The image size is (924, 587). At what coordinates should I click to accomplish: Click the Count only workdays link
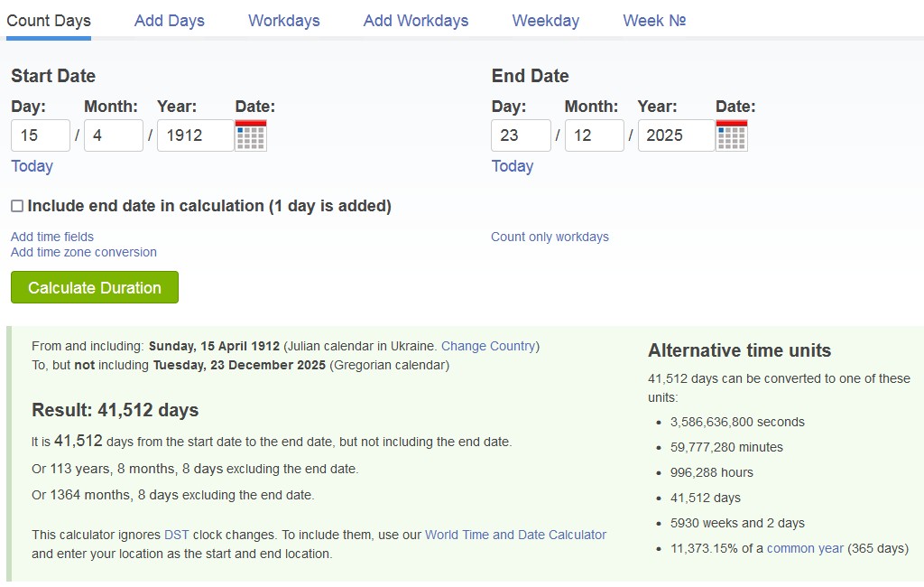550,237
